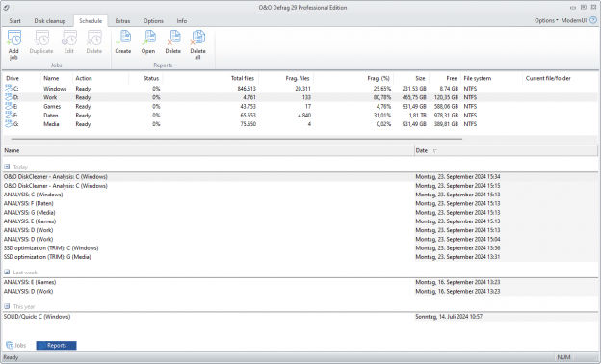Switch to the Info tab
601x364 pixels.
click(182, 21)
